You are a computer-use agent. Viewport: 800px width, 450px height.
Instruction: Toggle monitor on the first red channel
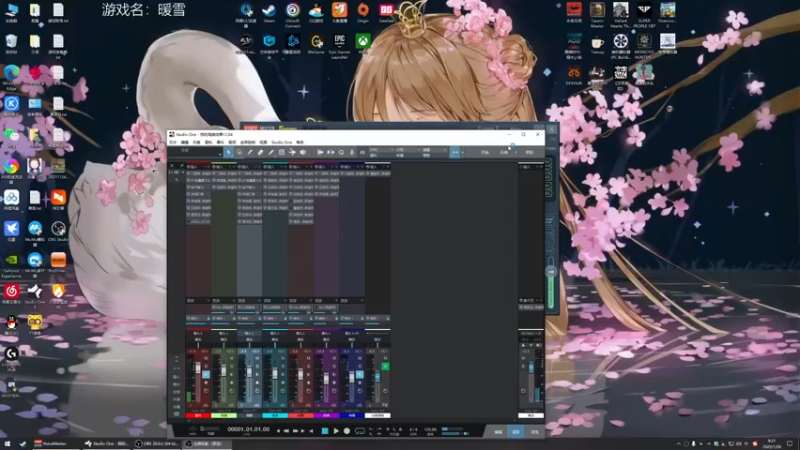click(206, 374)
